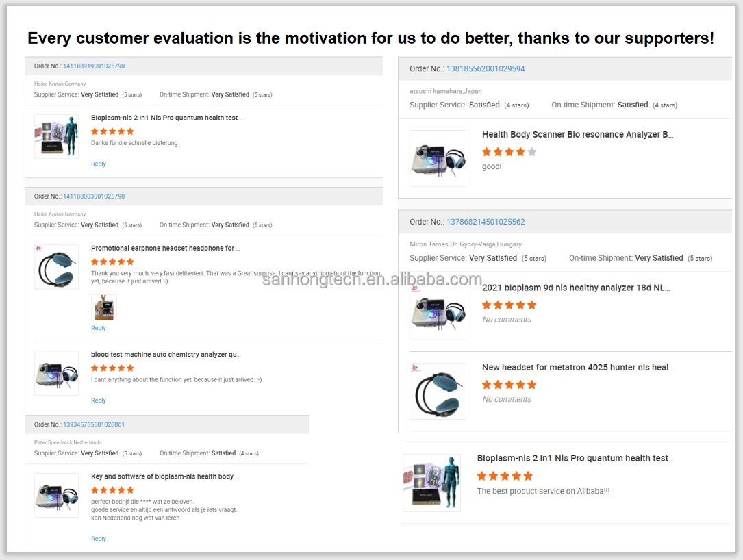Click promotional earphone headset product image
Screen dimensions: 743x560
click(x=56, y=266)
